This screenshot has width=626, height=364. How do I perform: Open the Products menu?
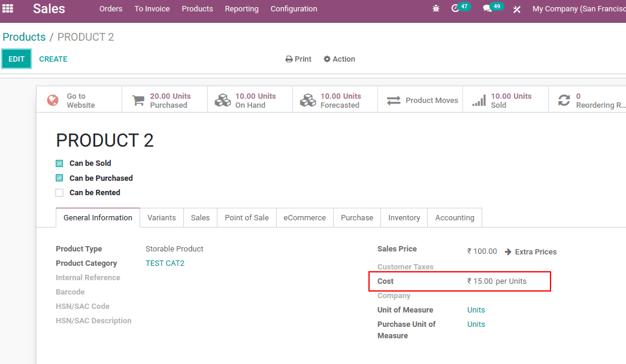[x=197, y=9]
